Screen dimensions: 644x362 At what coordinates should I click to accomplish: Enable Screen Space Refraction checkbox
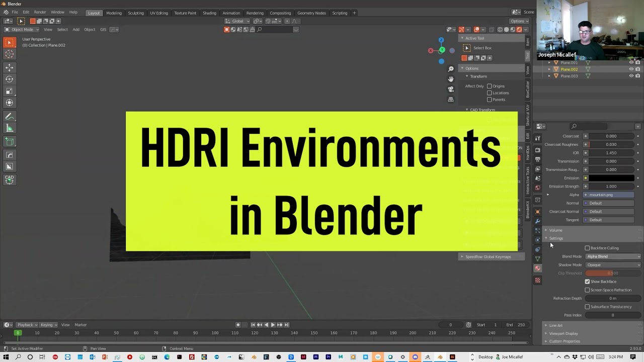pyautogui.click(x=587, y=290)
